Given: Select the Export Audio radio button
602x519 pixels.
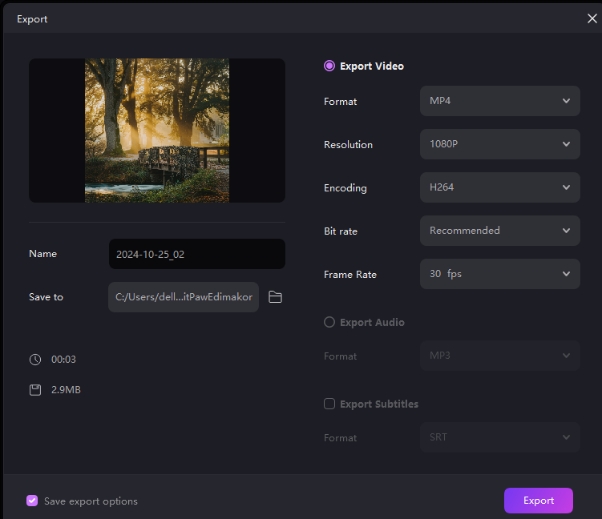Looking at the screenshot, I should (x=329, y=322).
